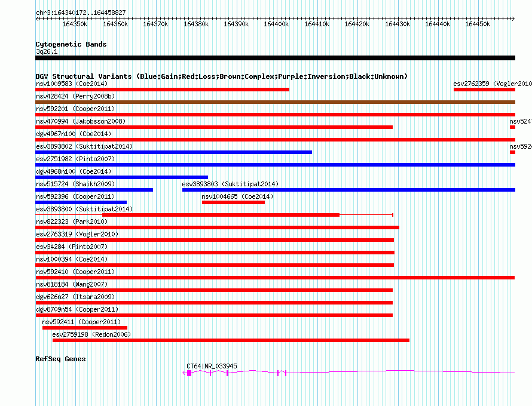Click the nsv592411 (Cooper2011) label
The width and height of the screenshot is (532, 406).
(81, 322)
